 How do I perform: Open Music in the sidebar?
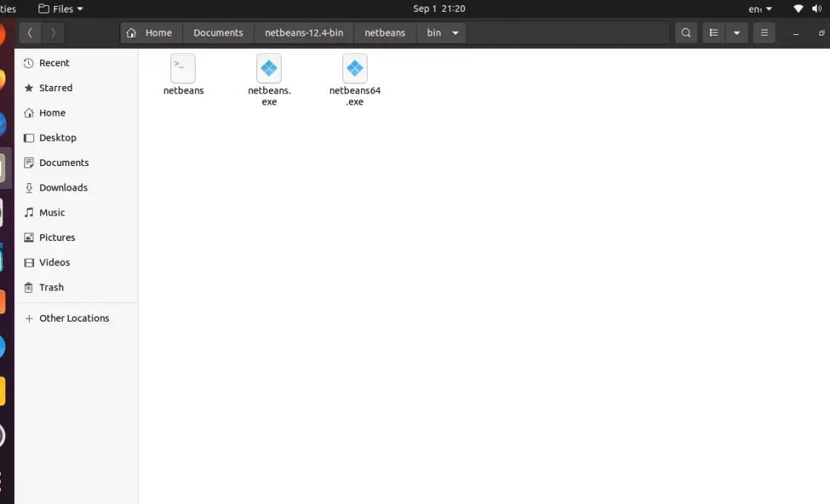76,212
